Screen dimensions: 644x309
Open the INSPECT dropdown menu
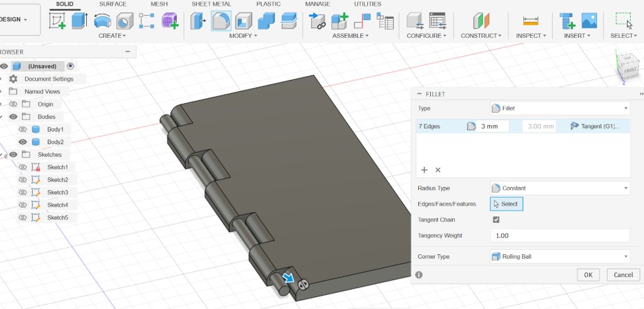(x=531, y=36)
